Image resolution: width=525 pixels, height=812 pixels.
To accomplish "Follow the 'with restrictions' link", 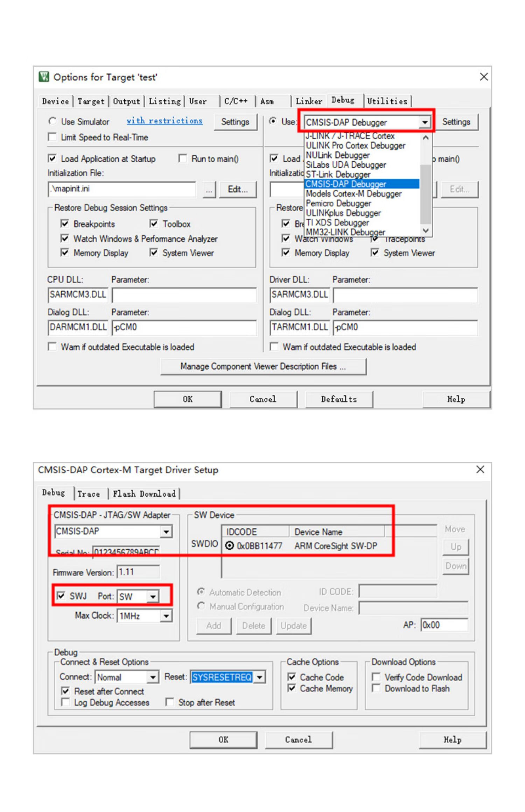I will coord(164,121).
